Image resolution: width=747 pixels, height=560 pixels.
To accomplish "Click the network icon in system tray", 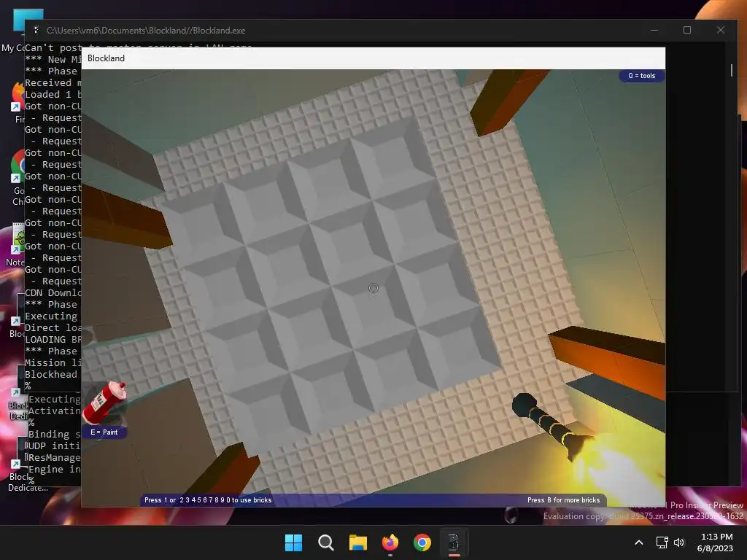I will (662, 542).
